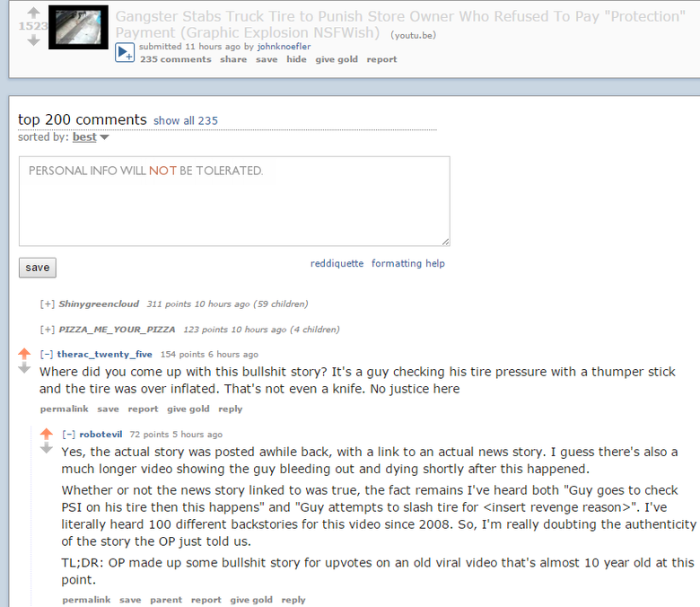Image resolution: width=700 pixels, height=607 pixels.
Task: Click give gold under the post
Action: click(337, 59)
